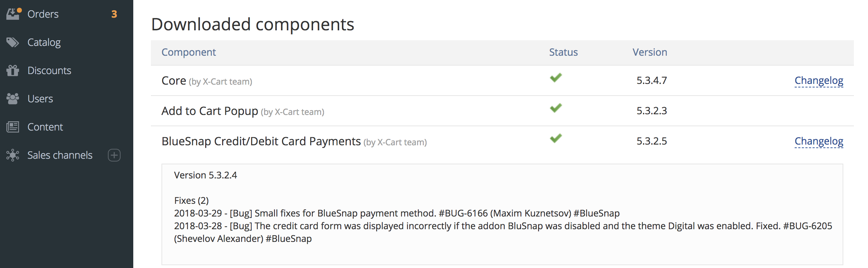Click the BlueSnap payments status checkmark
The width and height of the screenshot is (868, 268).
click(555, 139)
